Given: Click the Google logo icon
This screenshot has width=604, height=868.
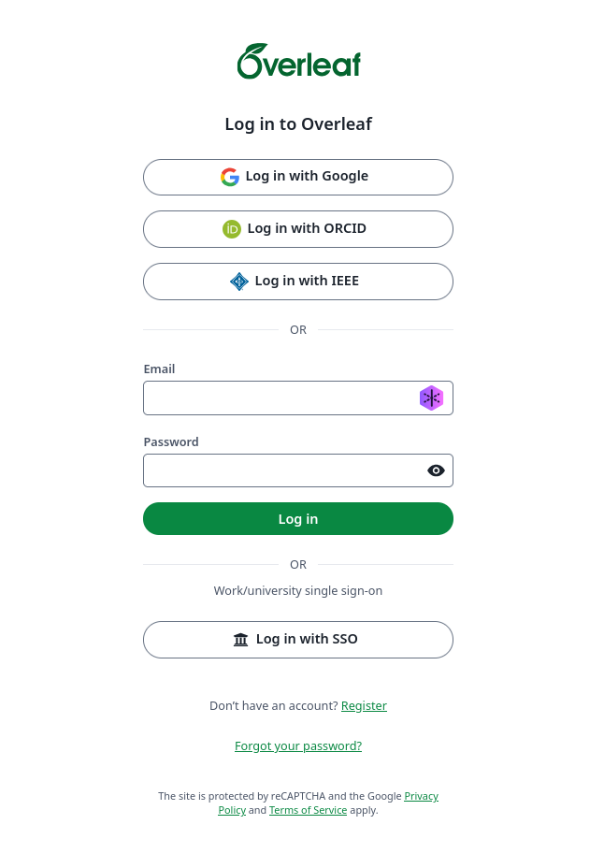Looking at the screenshot, I should coord(230,177).
